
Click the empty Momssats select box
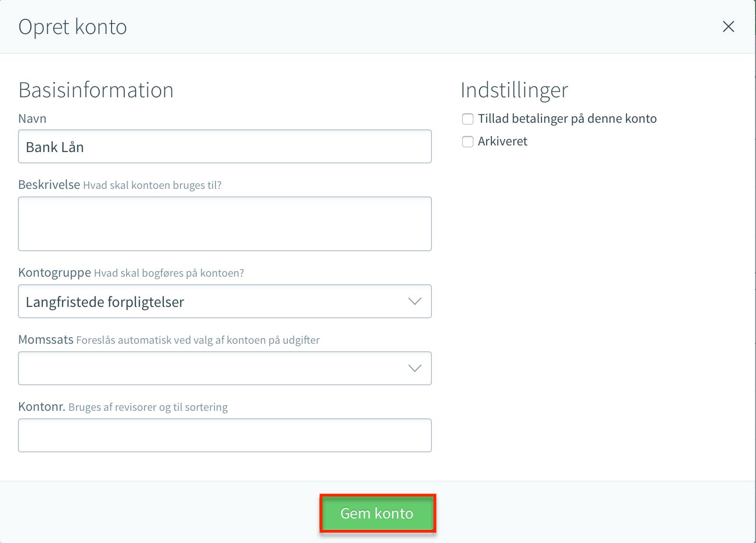tap(225, 368)
